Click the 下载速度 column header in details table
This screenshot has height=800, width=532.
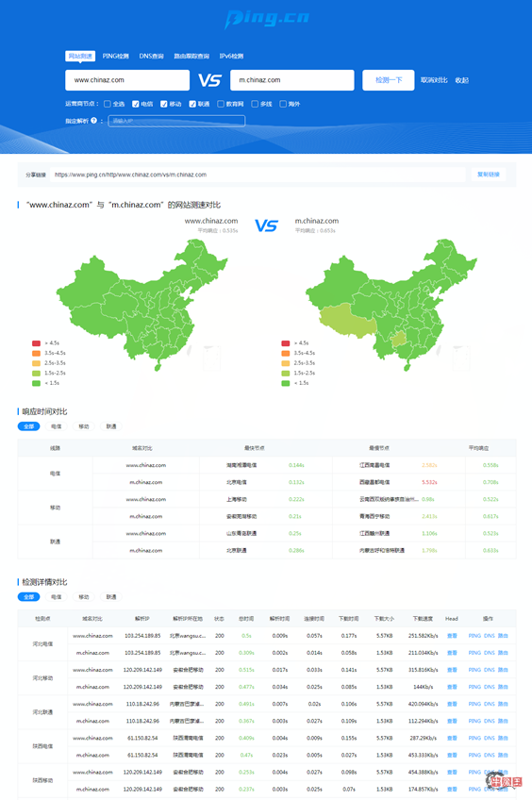423,619
